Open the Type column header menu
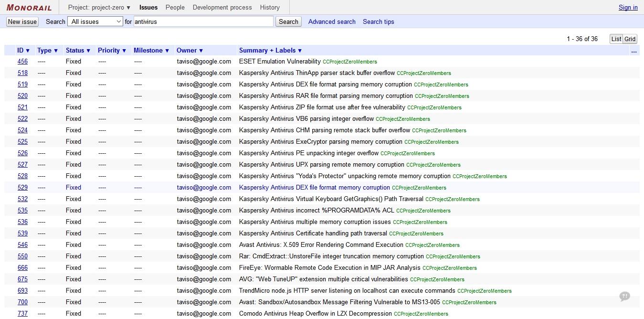644x319 pixels. (48, 51)
